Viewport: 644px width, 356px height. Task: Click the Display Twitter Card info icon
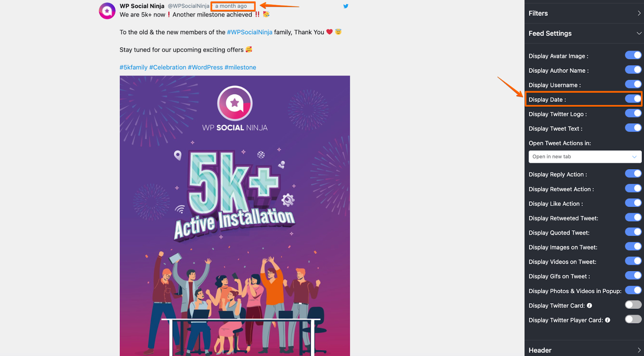tap(589, 306)
